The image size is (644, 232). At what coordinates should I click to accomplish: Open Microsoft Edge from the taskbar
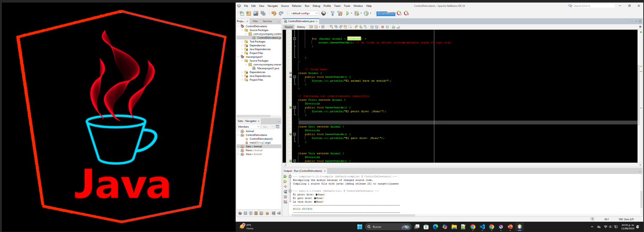click(x=435, y=227)
